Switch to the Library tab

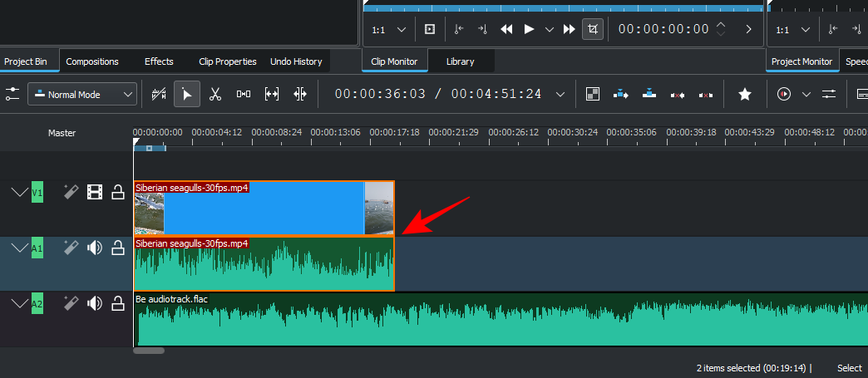(461, 61)
